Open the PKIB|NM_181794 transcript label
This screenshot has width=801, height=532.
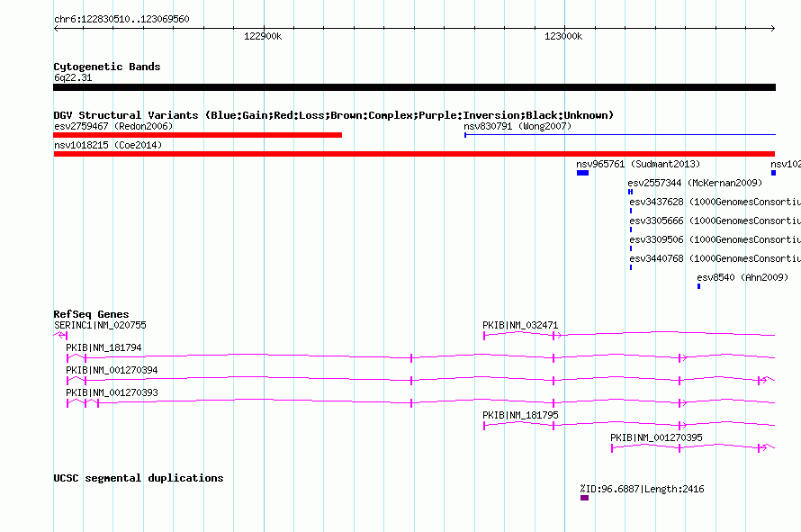tap(103, 347)
